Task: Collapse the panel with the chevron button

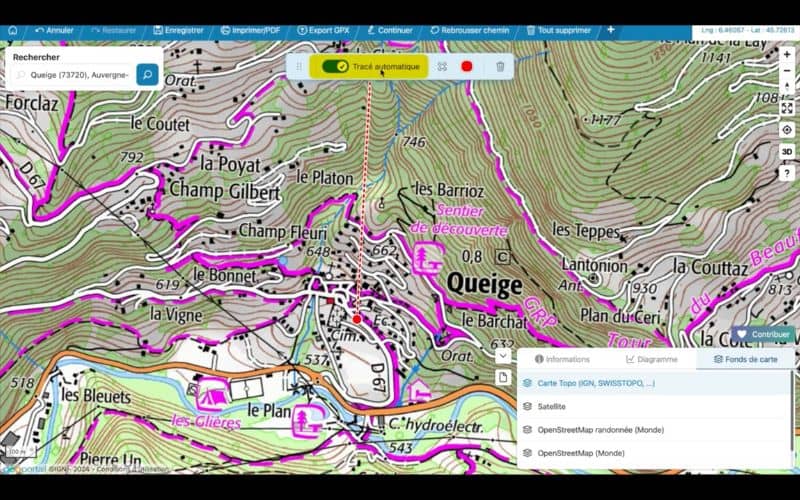Action: click(x=503, y=353)
